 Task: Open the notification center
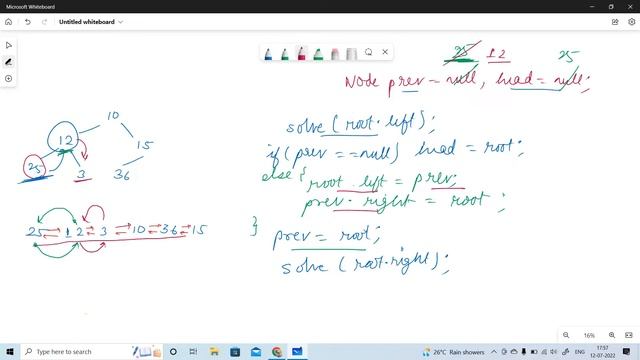pos(627,351)
